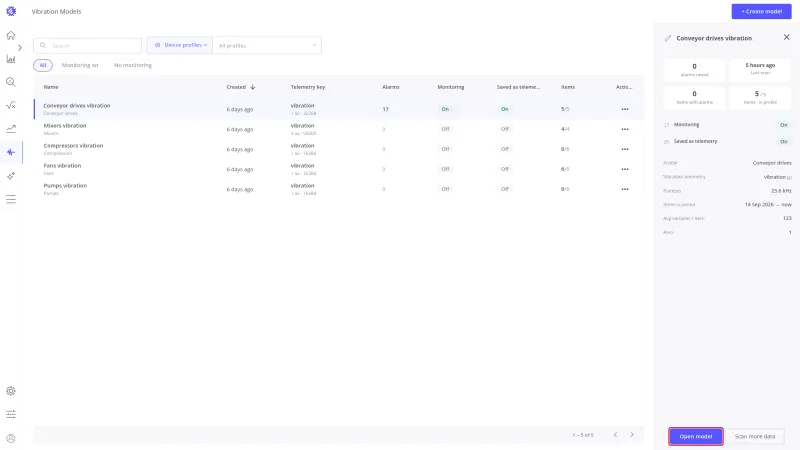Click the Open model button
The image size is (800, 450).
point(695,436)
